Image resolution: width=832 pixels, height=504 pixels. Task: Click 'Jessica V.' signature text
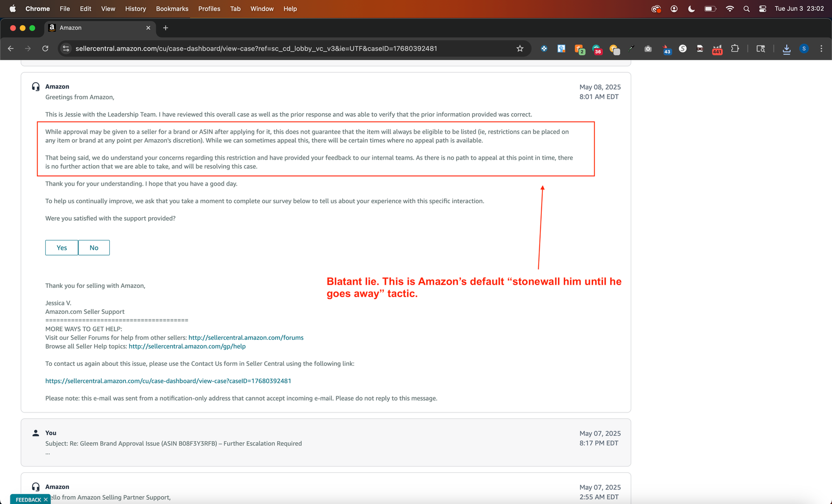coord(58,303)
